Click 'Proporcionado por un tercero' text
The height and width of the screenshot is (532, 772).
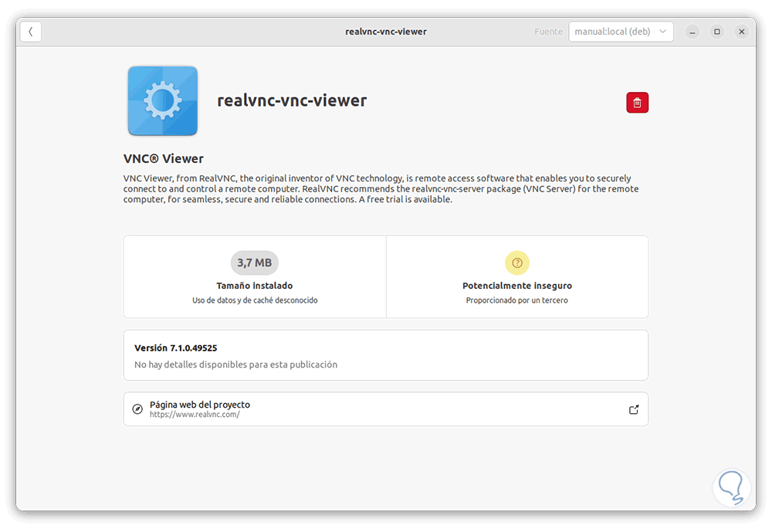[x=517, y=300]
